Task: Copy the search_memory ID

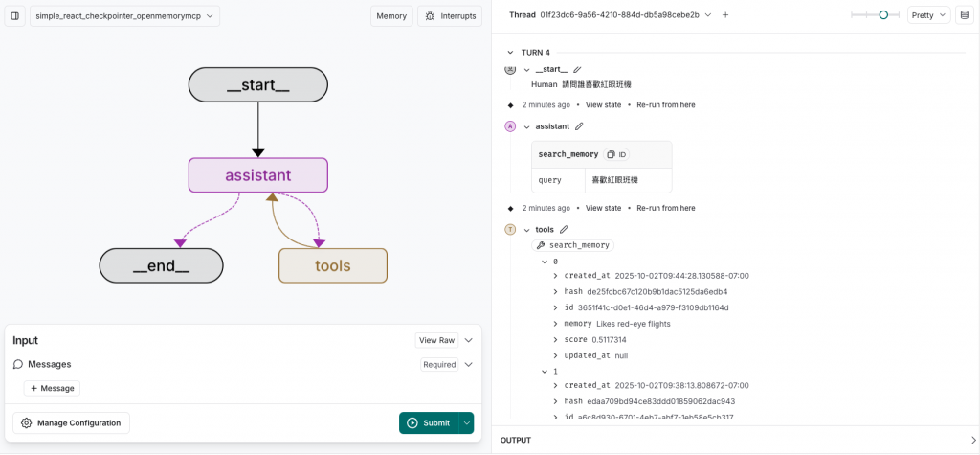Action: tap(616, 154)
